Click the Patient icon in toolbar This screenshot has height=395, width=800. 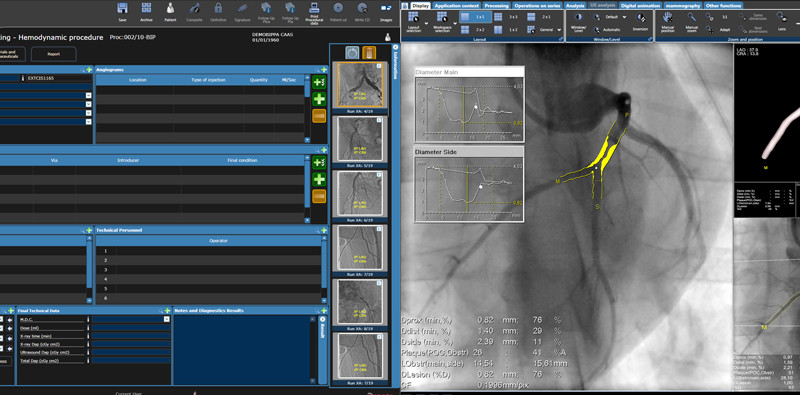point(170,9)
